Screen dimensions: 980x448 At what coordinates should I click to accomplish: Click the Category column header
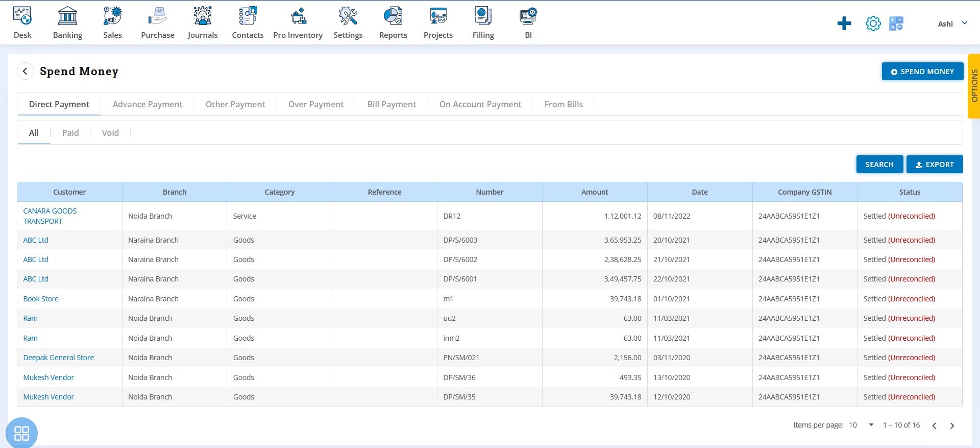click(x=280, y=192)
